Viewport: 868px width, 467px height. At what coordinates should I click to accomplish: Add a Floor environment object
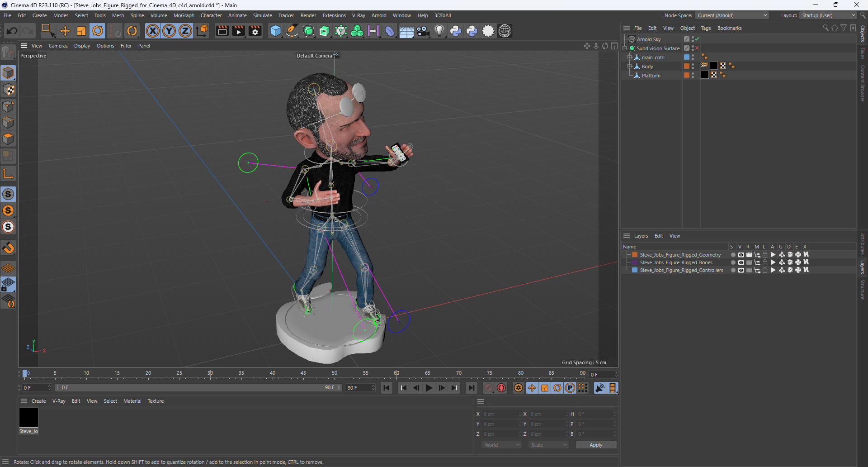click(406, 31)
